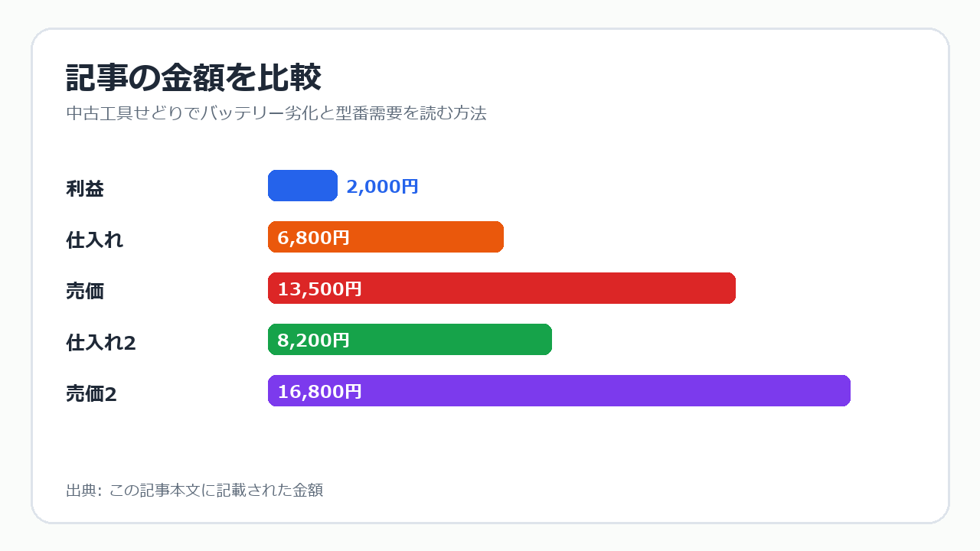
Task: Click the green 仕入れ2 bar
Action: 410,340
